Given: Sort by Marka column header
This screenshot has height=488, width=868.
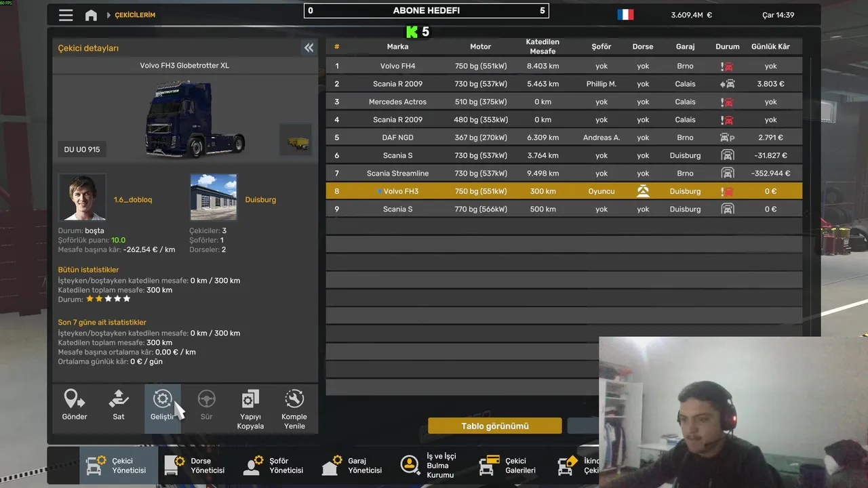Looking at the screenshot, I should point(397,47).
